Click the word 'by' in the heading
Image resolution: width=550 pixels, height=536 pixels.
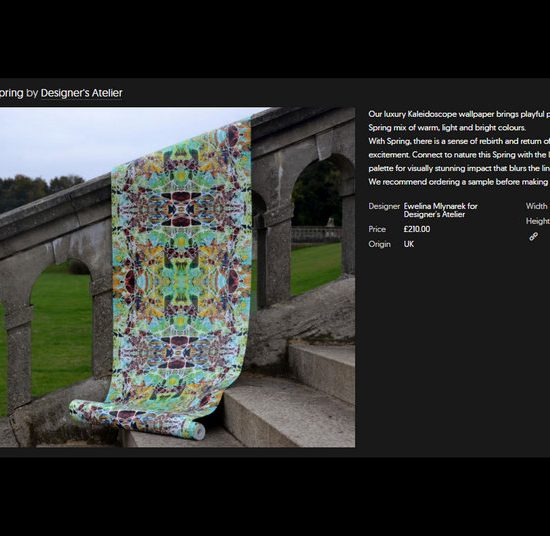pyautogui.click(x=32, y=93)
